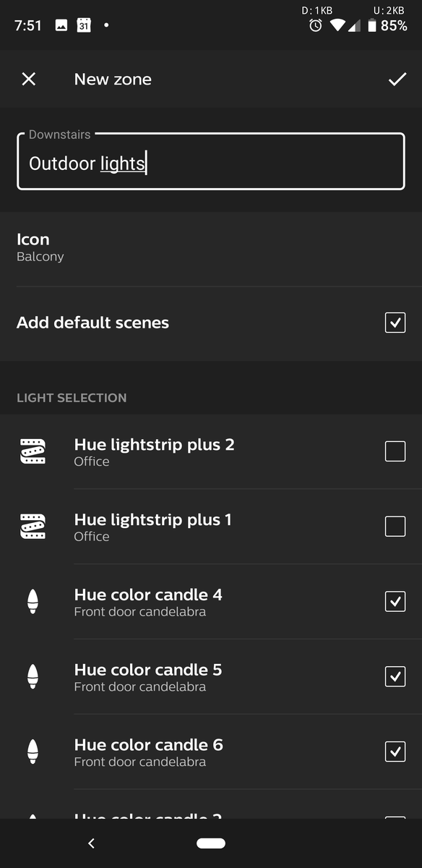Select the lightstrip icon beside Hue lightstrip plus 2
This screenshot has width=422, height=868.
(x=33, y=451)
